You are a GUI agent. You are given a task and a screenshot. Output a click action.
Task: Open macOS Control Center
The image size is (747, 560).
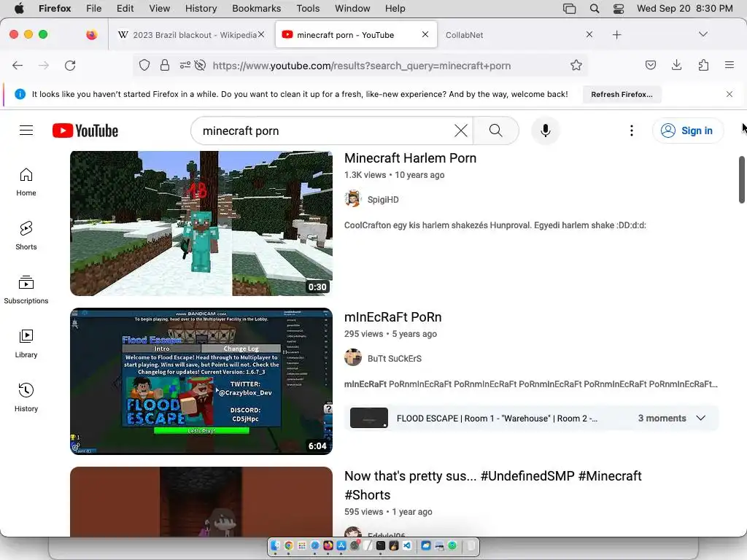[x=619, y=9]
